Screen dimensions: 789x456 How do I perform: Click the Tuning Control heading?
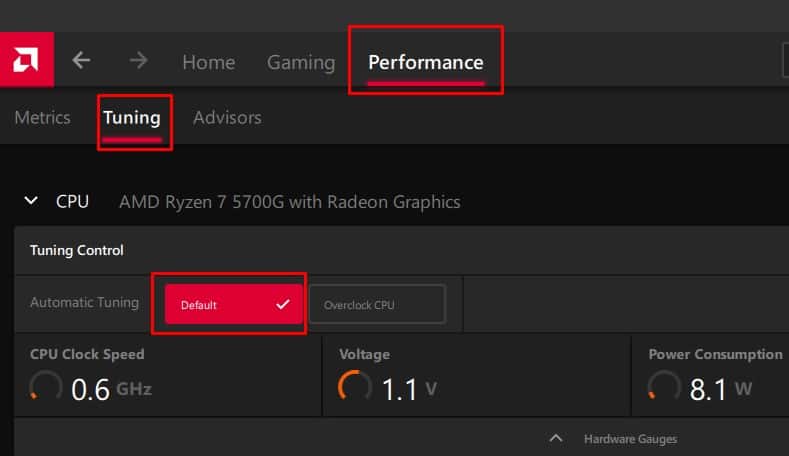pos(76,250)
